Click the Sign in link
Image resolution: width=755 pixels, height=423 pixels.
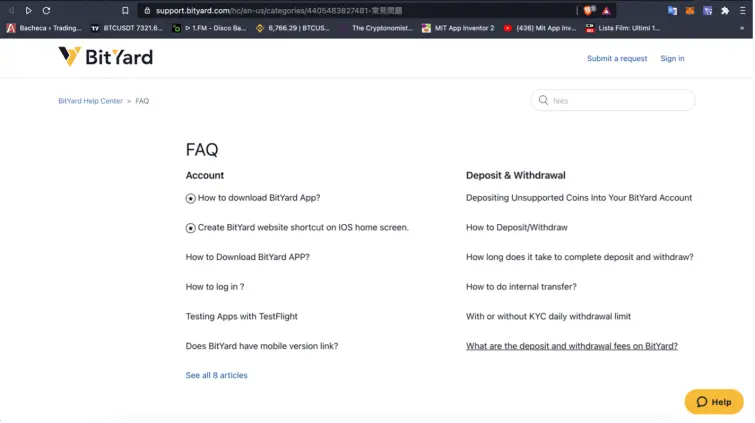point(672,58)
